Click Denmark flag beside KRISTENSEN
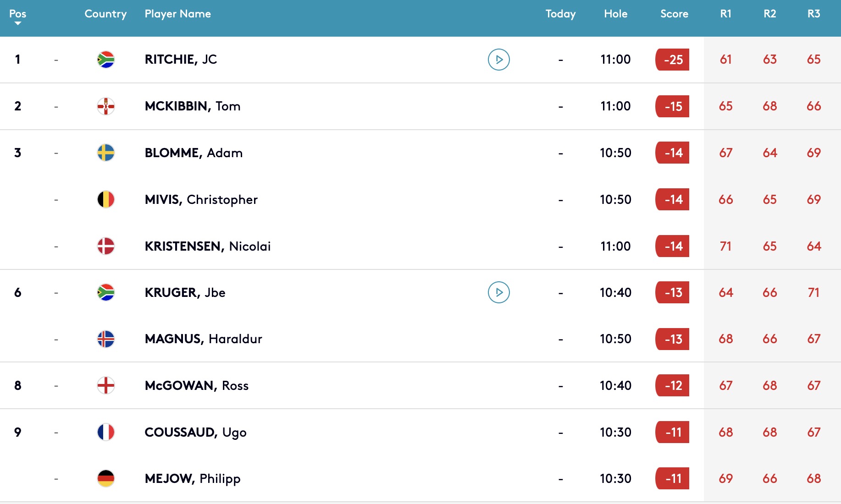The image size is (841, 504). tap(106, 246)
